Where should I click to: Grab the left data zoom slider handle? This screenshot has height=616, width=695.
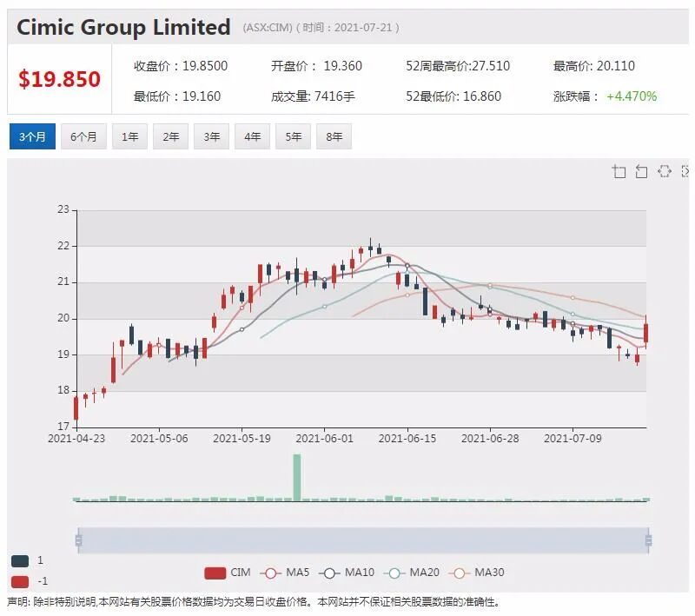click(x=78, y=540)
